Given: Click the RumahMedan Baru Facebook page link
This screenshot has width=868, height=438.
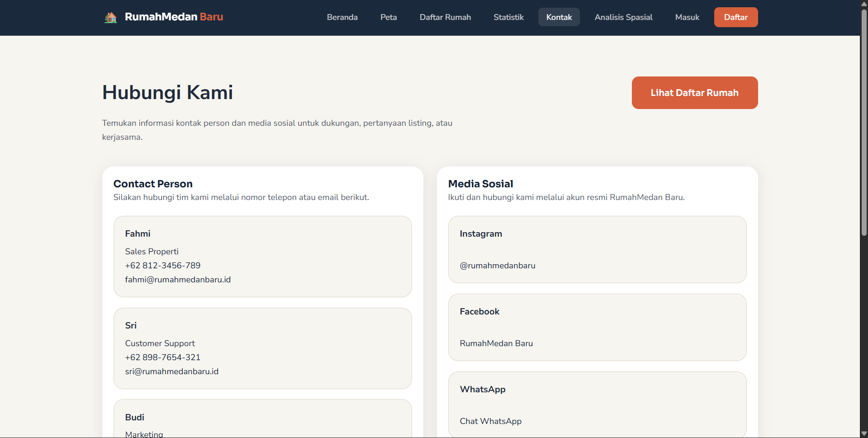Looking at the screenshot, I should click(496, 343).
